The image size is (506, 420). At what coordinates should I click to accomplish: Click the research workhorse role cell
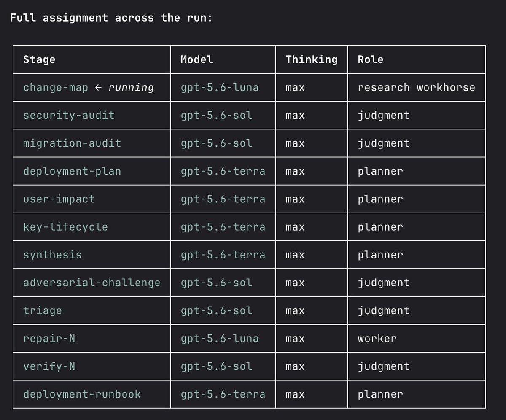pyautogui.click(x=417, y=88)
